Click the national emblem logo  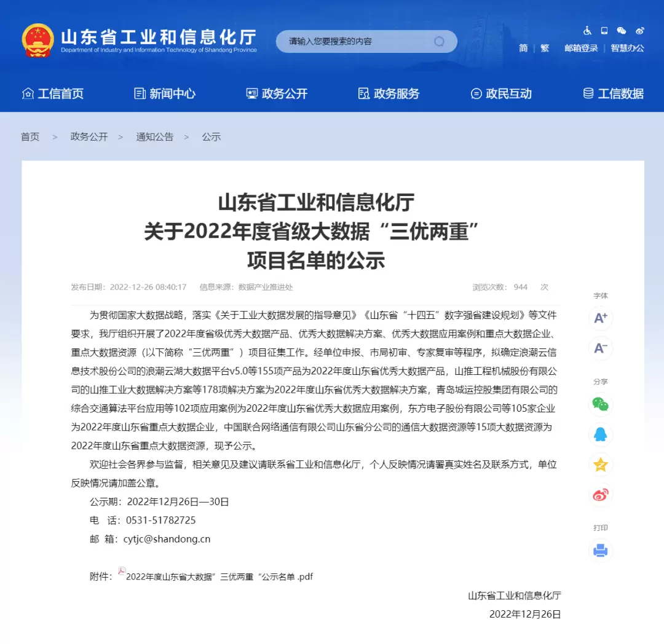coord(38,40)
